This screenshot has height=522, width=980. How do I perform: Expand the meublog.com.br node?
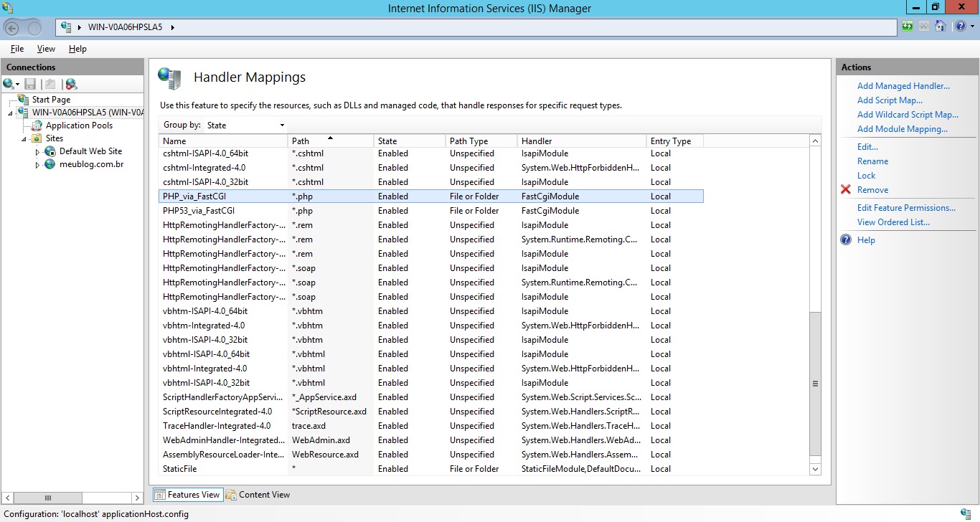pyautogui.click(x=37, y=165)
